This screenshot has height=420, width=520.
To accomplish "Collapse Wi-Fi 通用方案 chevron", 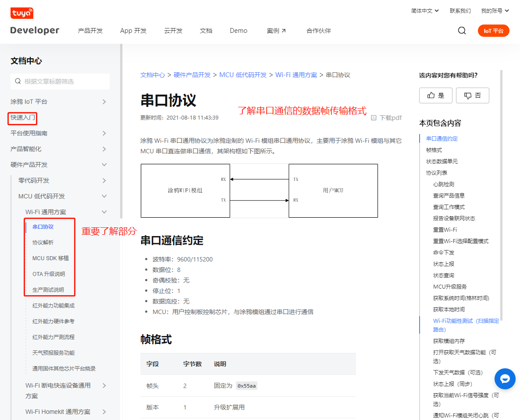I will pos(104,212).
